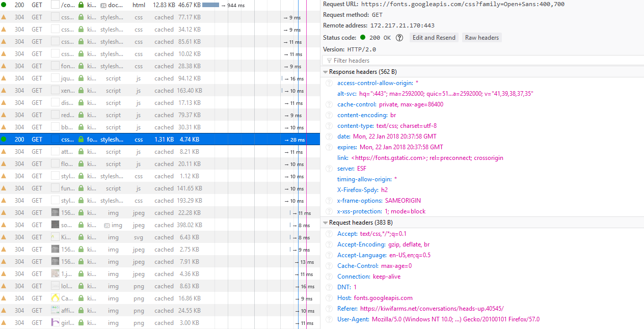
Task: Open help icon for server ESF header
Action: (x=329, y=169)
